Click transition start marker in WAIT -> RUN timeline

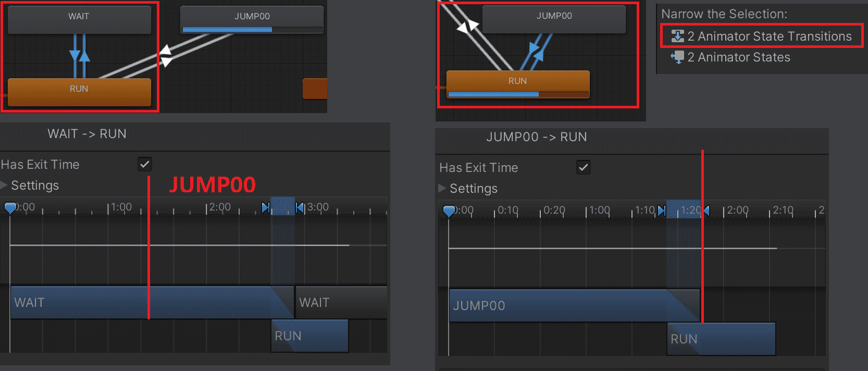[x=266, y=208]
